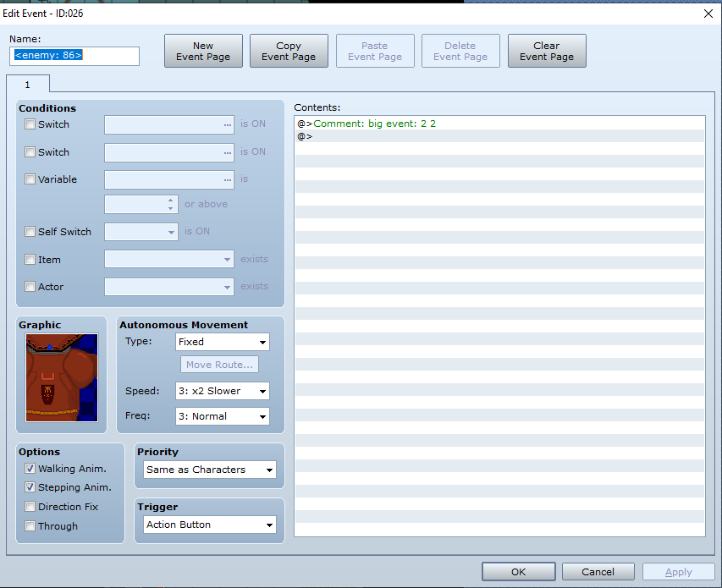
Task: Click the first Switch ellipsis button
Action: pos(228,124)
